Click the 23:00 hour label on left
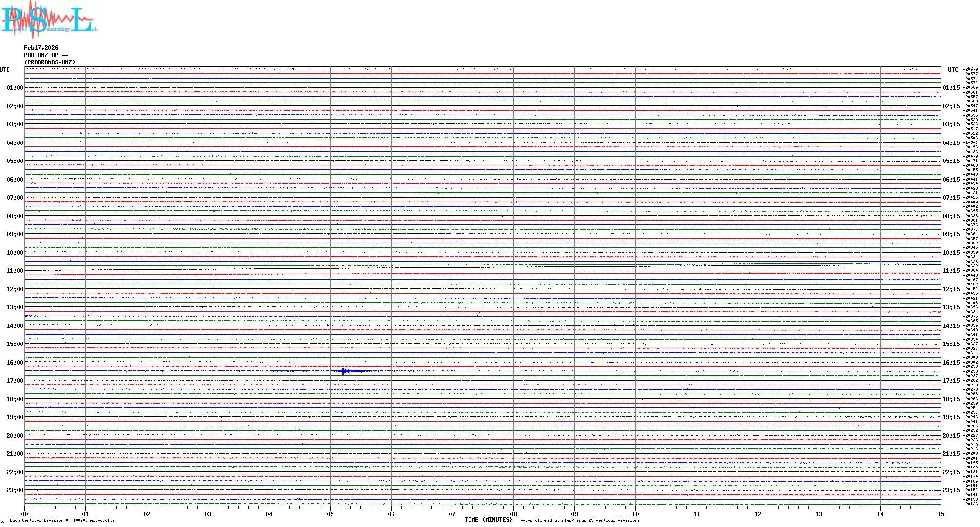Screen dimensions: 980x527 [x=15, y=490]
